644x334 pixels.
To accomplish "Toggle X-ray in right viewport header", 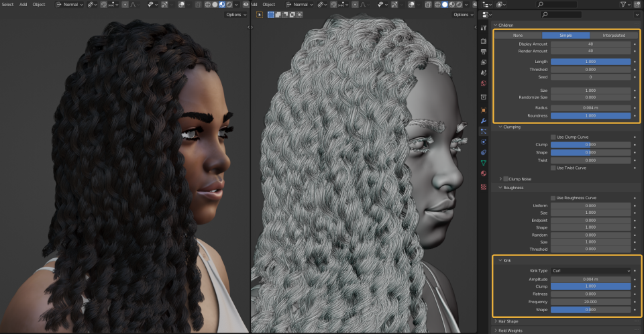I will point(428,5).
